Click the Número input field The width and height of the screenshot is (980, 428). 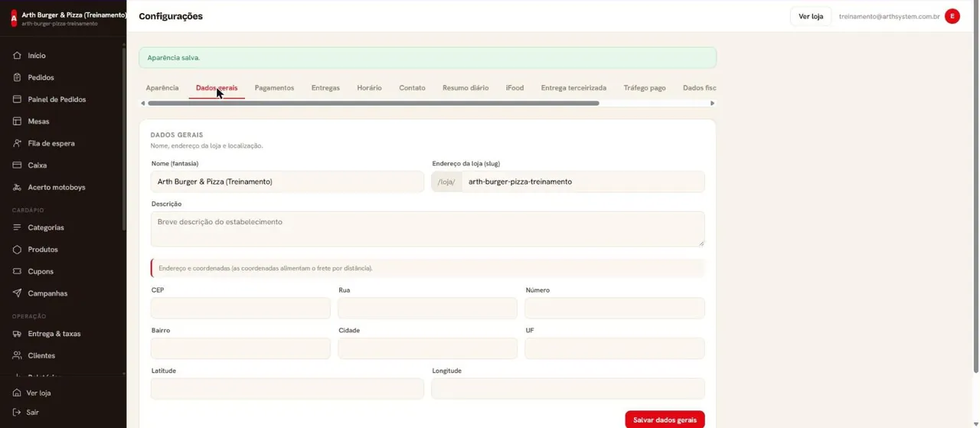(615, 308)
